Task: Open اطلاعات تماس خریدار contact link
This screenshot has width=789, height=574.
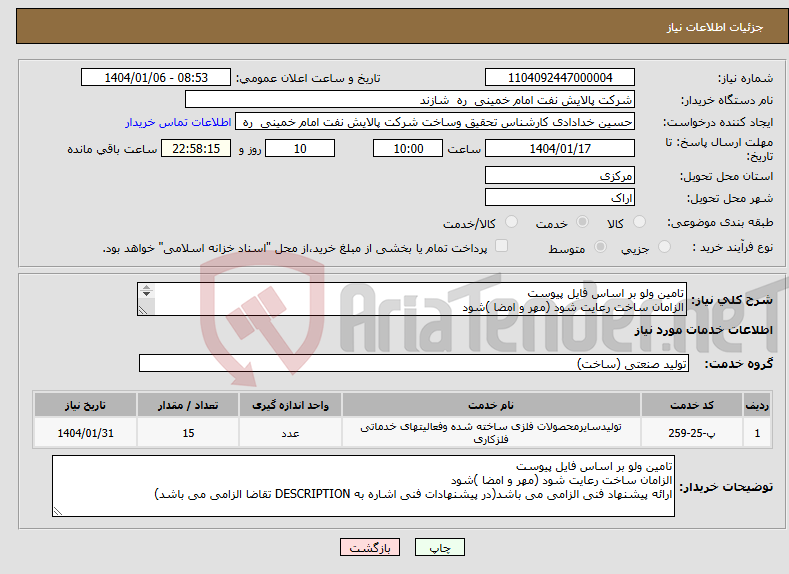Action: [x=178, y=122]
